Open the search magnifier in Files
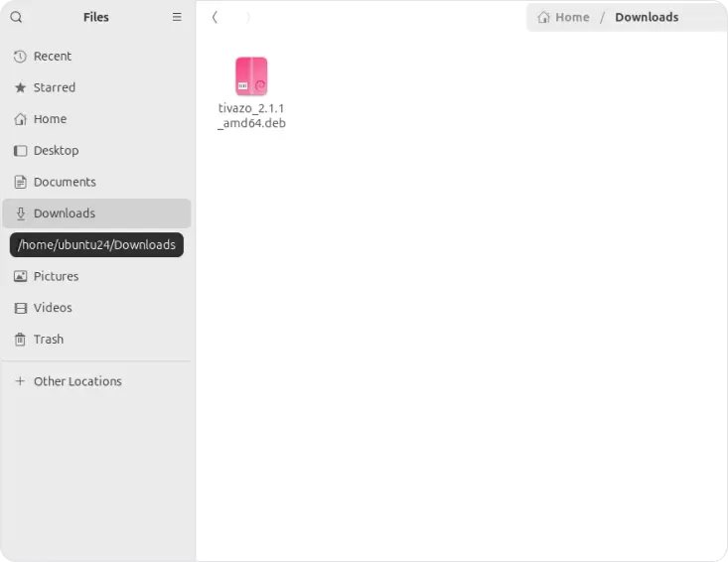This screenshot has width=728, height=562. click(16, 17)
